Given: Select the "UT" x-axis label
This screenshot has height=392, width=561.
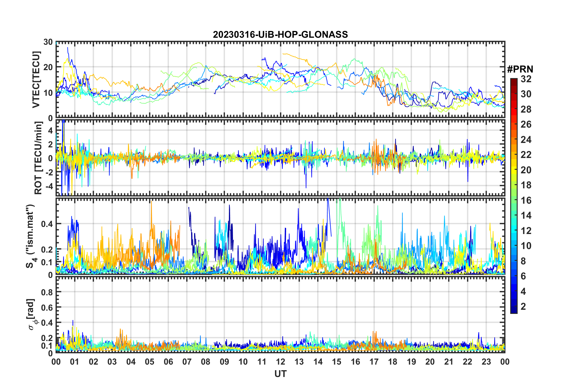Looking at the screenshot, I should [280, 374].
